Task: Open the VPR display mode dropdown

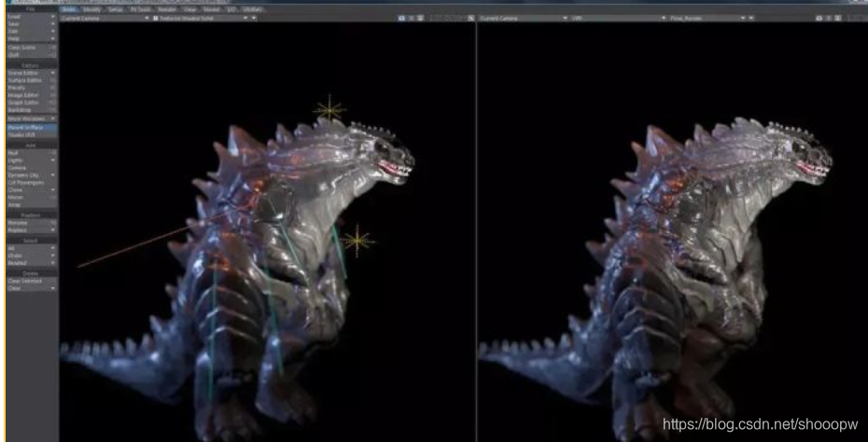Action: 618,19
